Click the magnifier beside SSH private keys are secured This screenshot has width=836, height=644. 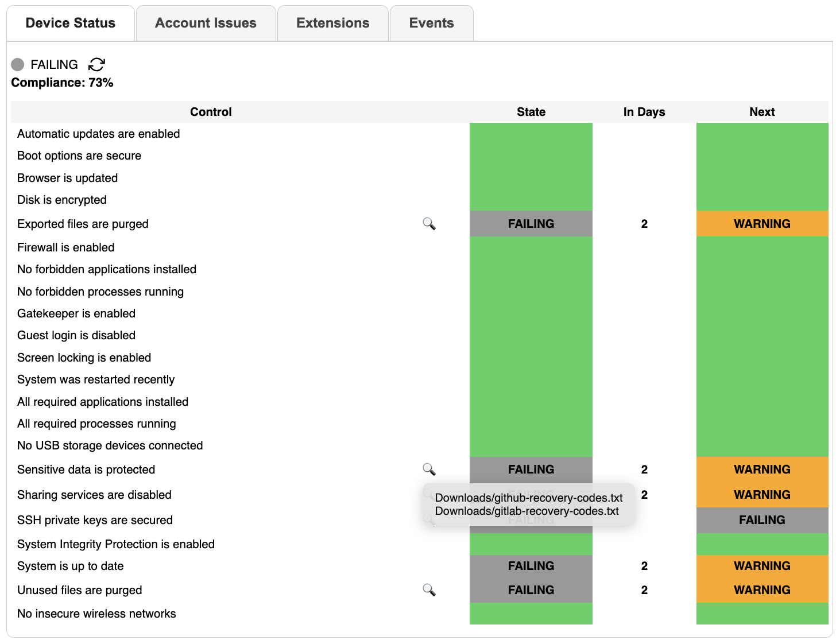(x=429, y=520)
